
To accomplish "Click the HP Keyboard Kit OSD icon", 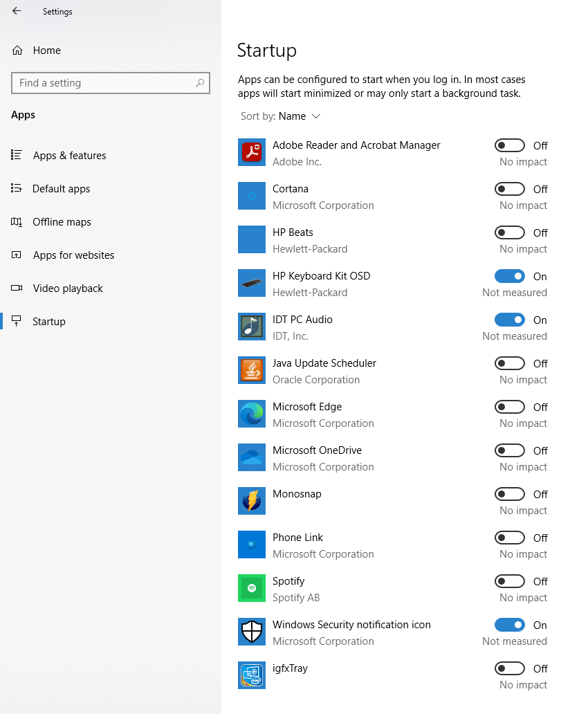I will pyautogui.click(x=251, y=283).
